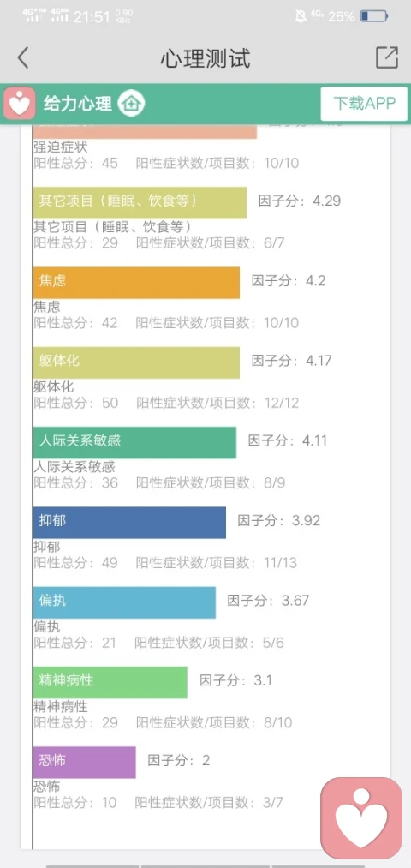Select the light green 精神病性 bar
Image resolution: width=411 pixels, height=868 pixels.
[x=110, y=682]
